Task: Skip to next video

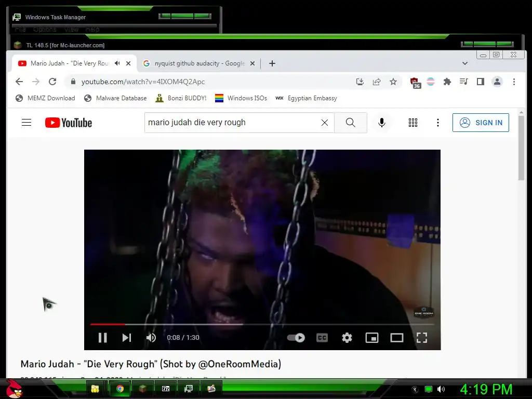Action: [x=127, y=338]
